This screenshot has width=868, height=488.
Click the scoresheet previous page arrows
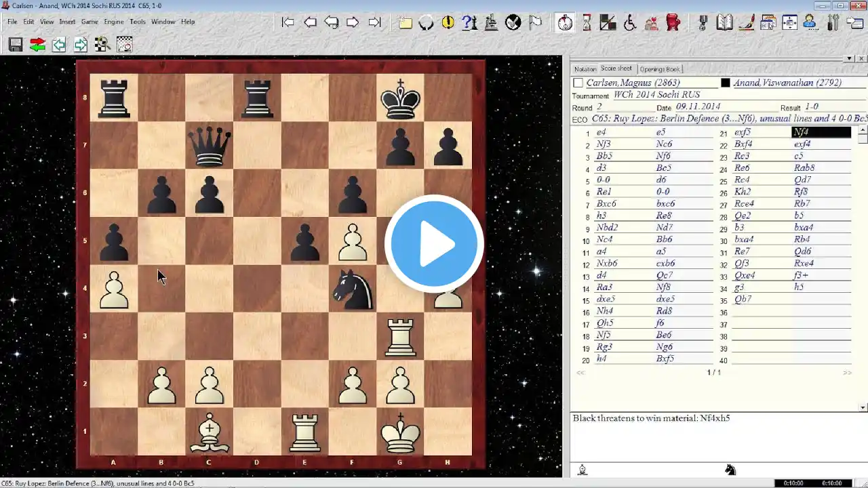tap(580, 372)
